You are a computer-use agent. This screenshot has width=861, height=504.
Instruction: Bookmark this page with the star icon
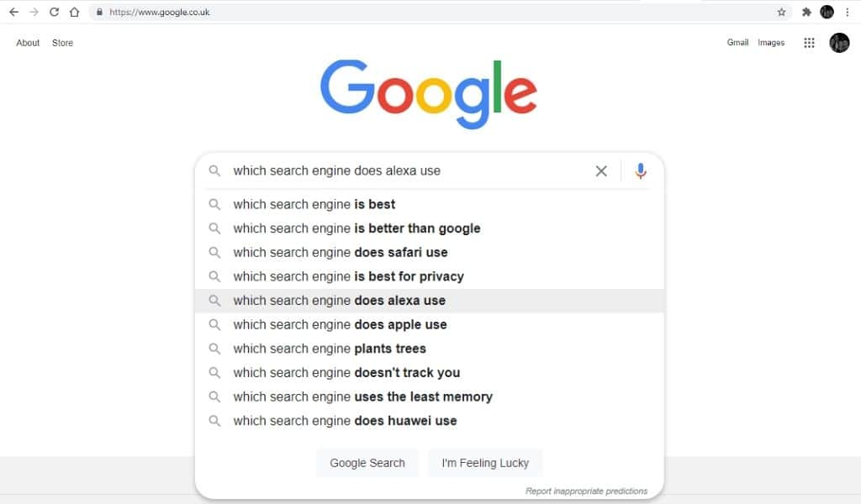coord(781,12)
